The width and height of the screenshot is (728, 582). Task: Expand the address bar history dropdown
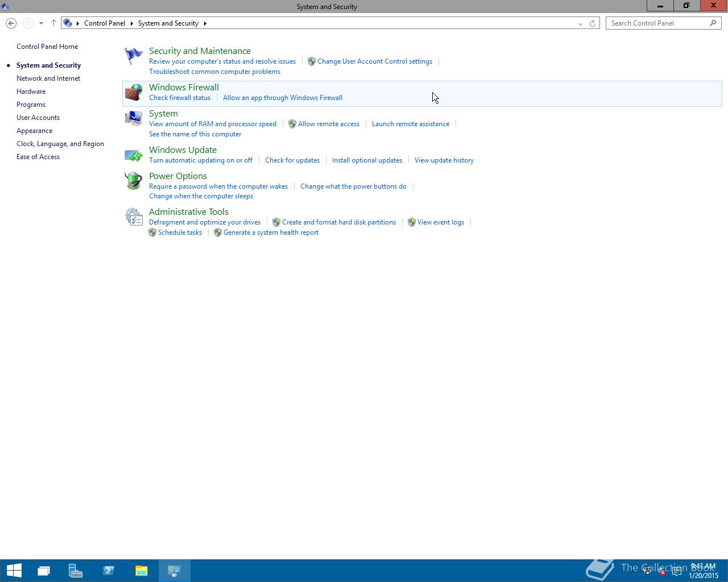coord(580,23)
